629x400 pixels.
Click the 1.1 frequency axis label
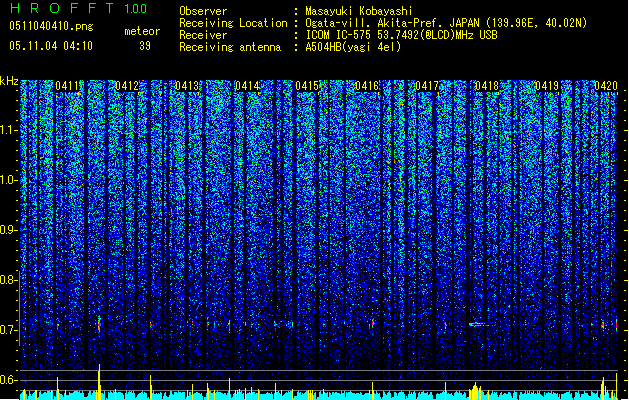pyautogui.click(x=9, y=130)
